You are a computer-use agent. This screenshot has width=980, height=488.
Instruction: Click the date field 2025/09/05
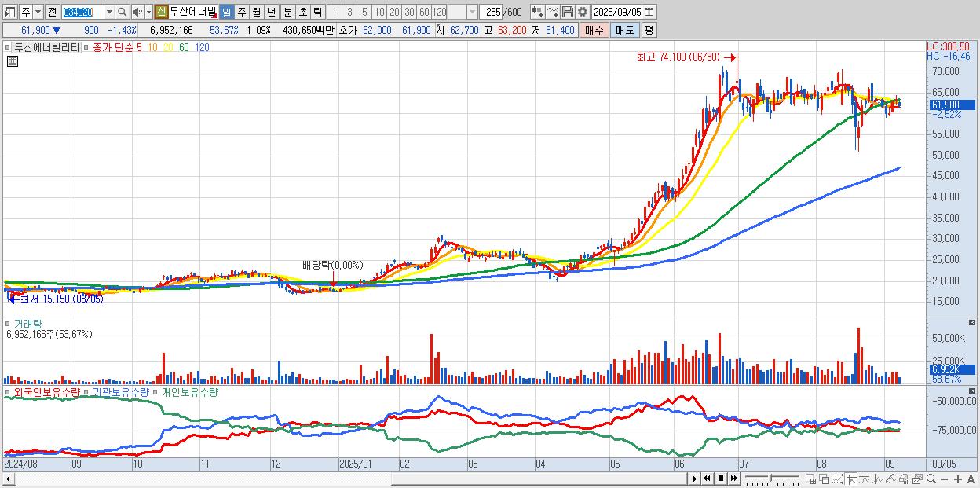tap(617, 13)
